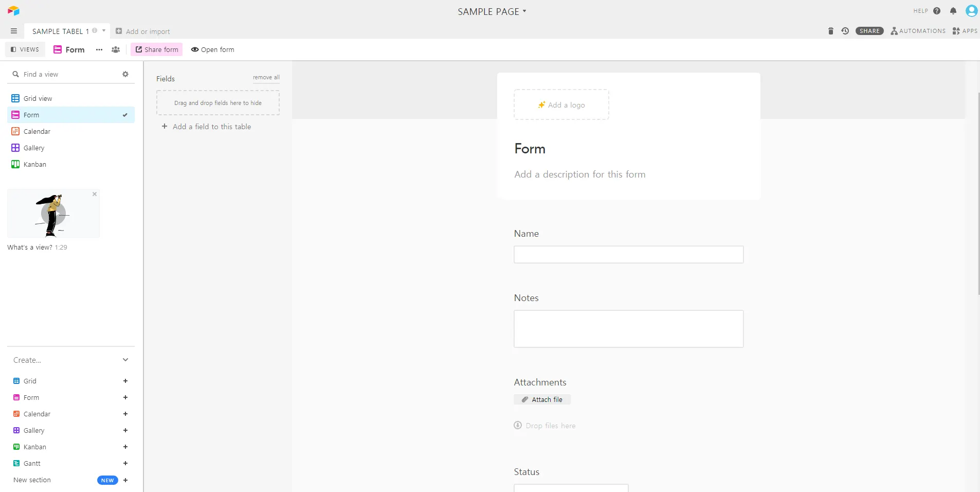This screenshot has width=980, height=492.
Task: Open the SAMPLE TABEL 1 tab dropdown arrow
Action: [104, 31]
